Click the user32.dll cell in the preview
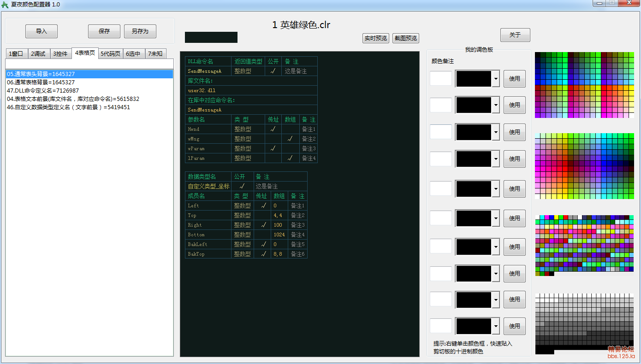This screenshot has width=641, height=364. 251,90
